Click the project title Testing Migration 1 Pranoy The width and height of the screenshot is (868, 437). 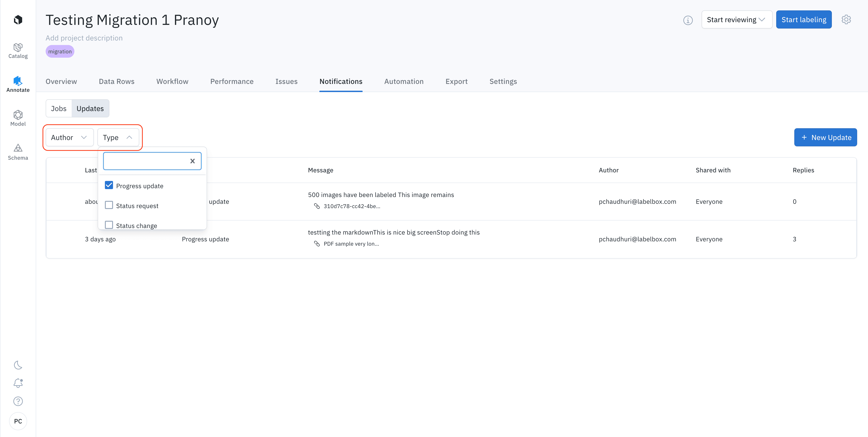tap(132, 20)
